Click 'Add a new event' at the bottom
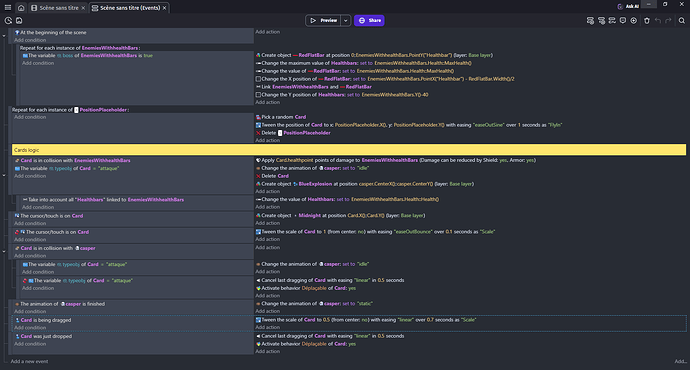The image size is (690, 370). [29, 361]
